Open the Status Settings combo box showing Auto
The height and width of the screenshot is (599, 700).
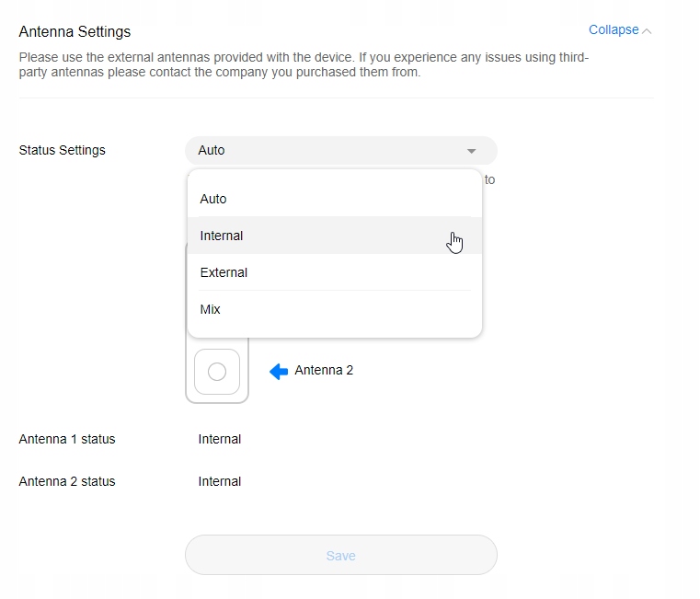pos(340,150)
